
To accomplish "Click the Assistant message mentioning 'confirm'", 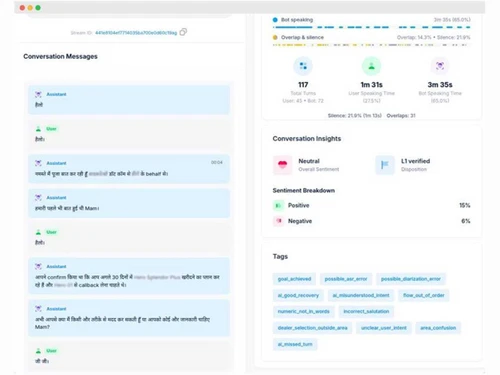I will pos(129,275).
